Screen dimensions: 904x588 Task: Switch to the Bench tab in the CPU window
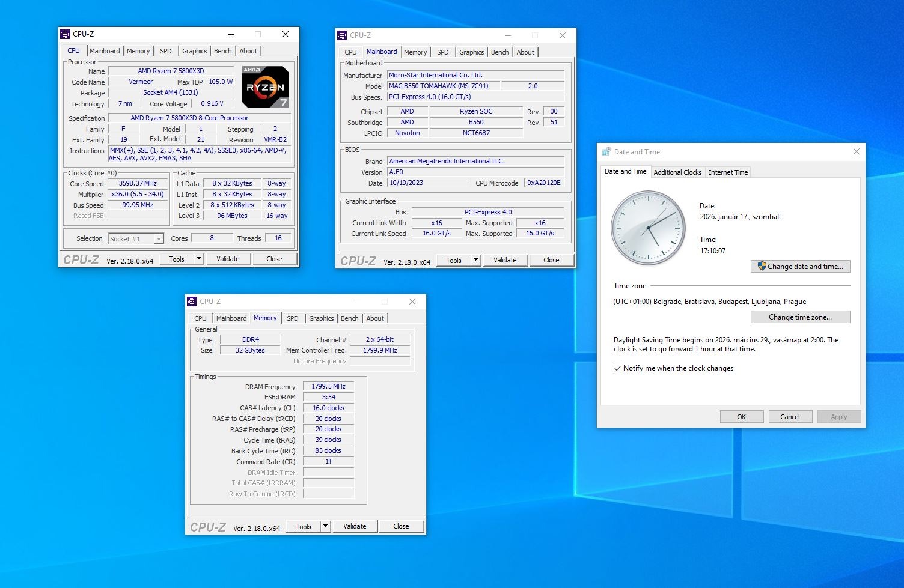pyautogui.click(x=223, y=51)
